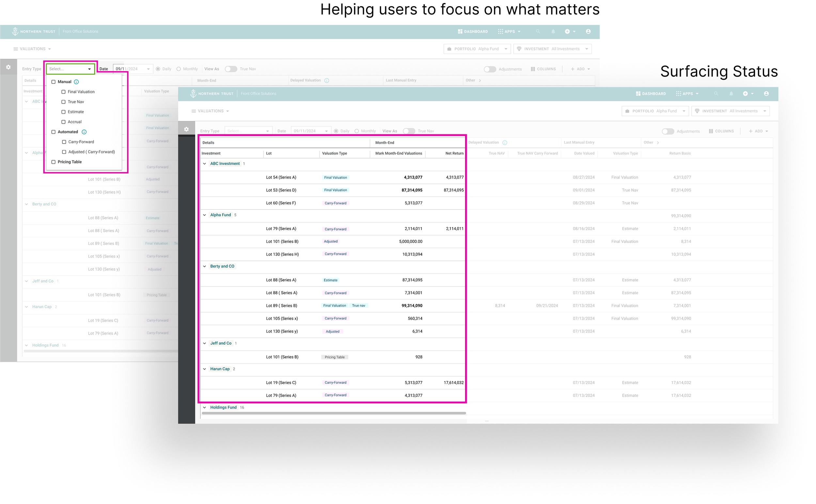Click the Manual info icon in dropdown
Viewport: 816px width, 504px height.
click(76, 82)
